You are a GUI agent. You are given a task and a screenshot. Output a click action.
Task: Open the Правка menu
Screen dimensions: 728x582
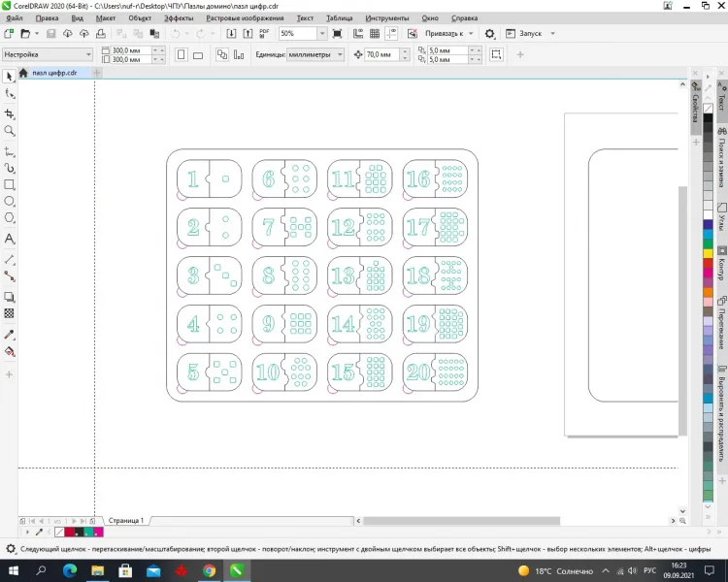click(x=47, y=18)
